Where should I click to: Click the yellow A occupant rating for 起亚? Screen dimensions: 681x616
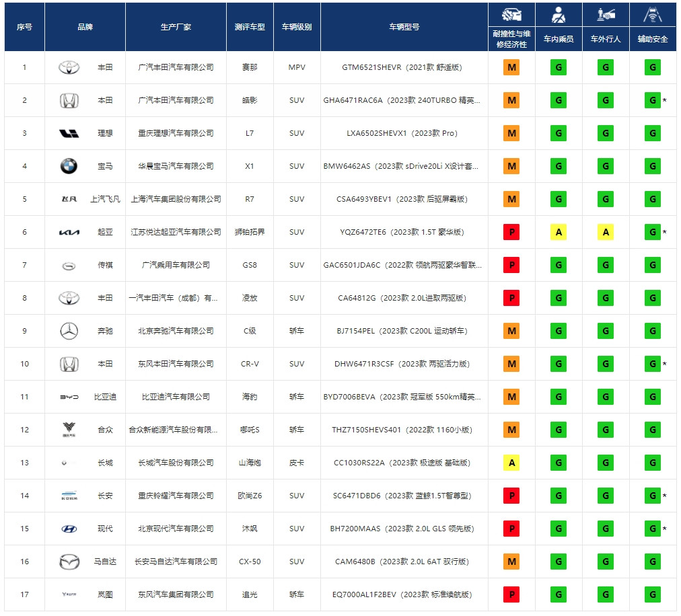[559, 232]
